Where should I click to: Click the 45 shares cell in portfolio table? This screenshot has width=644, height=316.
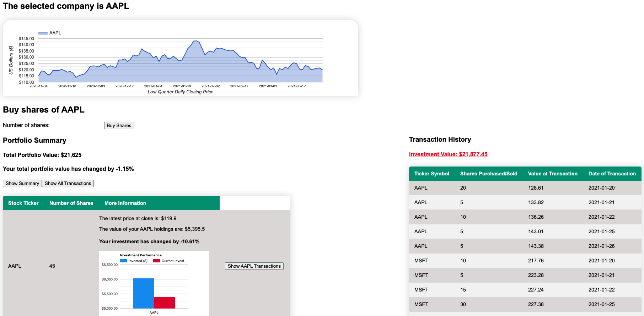[x=52, y=266]
